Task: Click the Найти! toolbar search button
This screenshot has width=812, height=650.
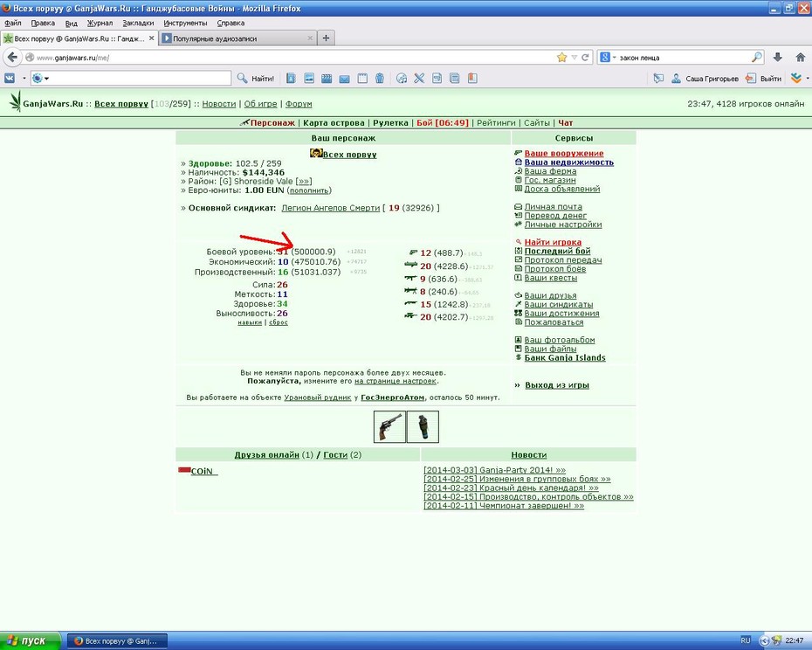Action: (256, 79)
